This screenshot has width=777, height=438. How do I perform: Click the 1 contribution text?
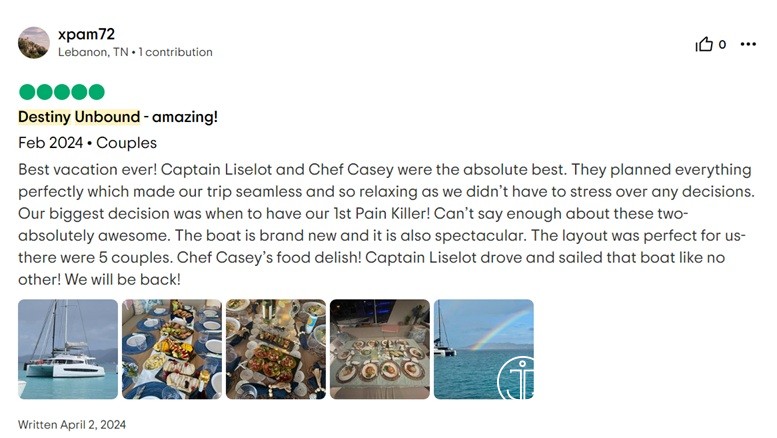point(176,52)
